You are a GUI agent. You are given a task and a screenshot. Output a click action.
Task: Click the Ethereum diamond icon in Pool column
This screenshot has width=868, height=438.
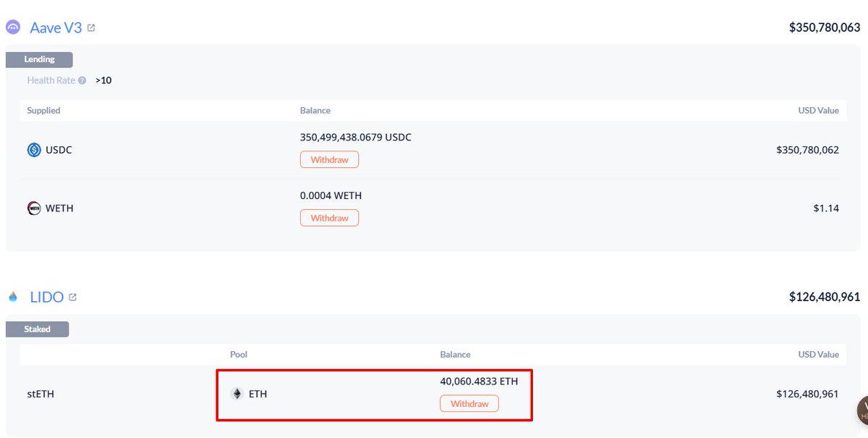tap(237, 395)
